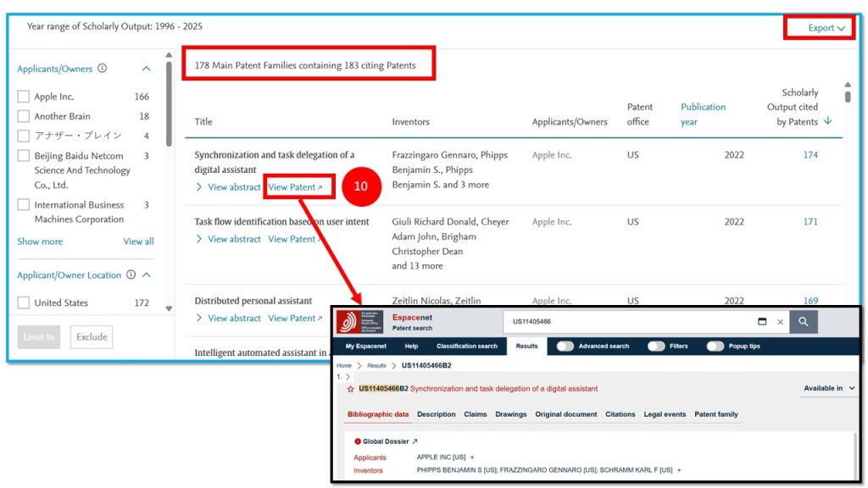Click filter panel scrollbar down arrow
This screenshot has width=868, height=488.
[x=169, y=308]
